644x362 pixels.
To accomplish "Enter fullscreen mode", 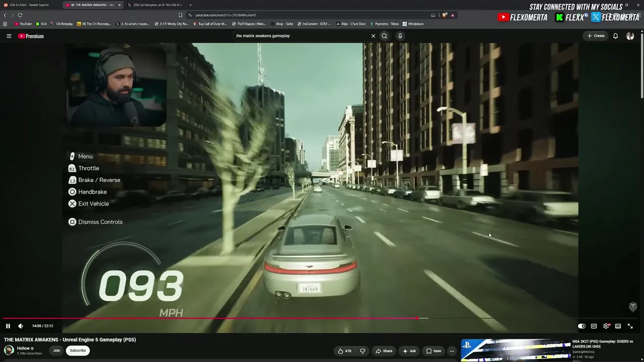I will [630, 326].
